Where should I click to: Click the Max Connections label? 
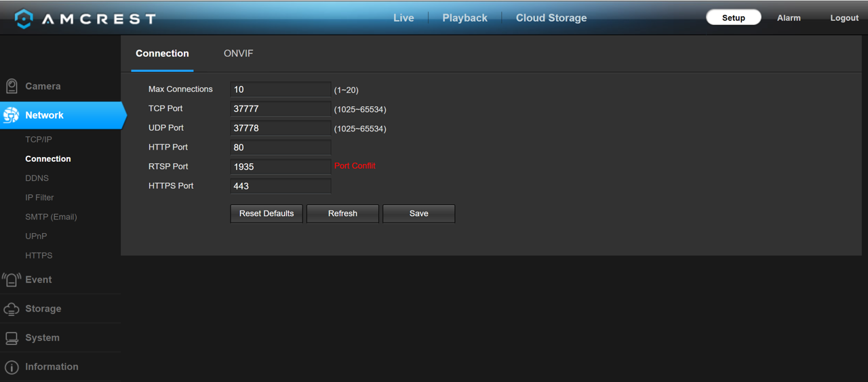tap(180, 89)
